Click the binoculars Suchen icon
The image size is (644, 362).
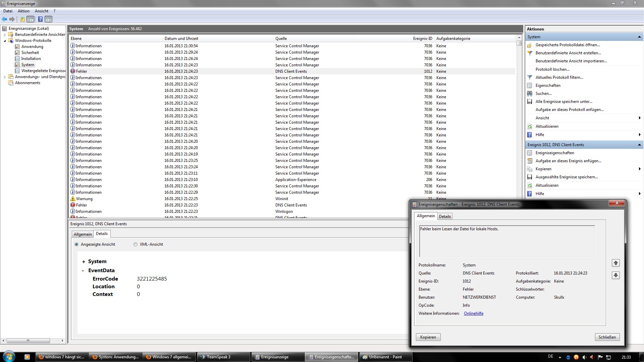pos(530,94)
